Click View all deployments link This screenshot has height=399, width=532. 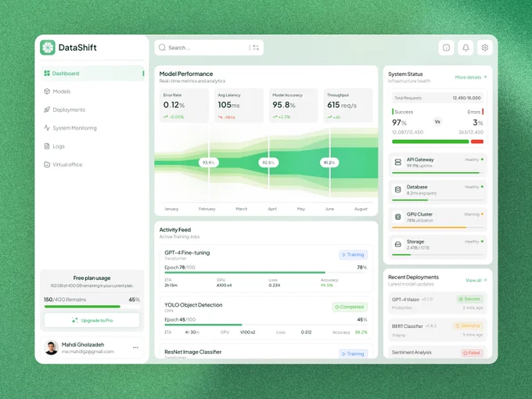[x=476, y=280]
